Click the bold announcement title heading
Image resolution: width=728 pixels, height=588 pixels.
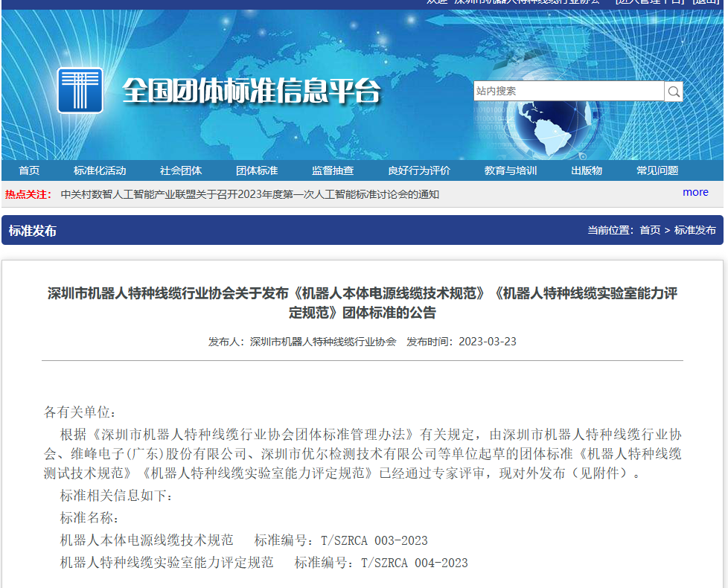tap(363, 303)
